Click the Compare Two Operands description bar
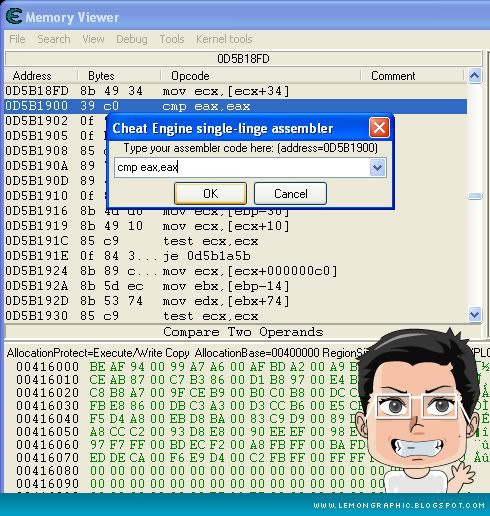 (x=243, y=332)
